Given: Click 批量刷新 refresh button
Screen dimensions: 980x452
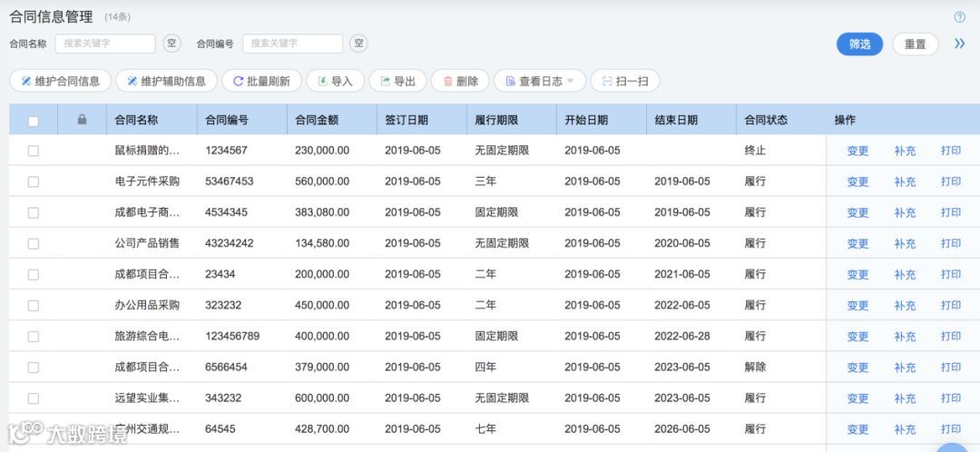Looking at the screenshot, I should (x=262, y=81).
